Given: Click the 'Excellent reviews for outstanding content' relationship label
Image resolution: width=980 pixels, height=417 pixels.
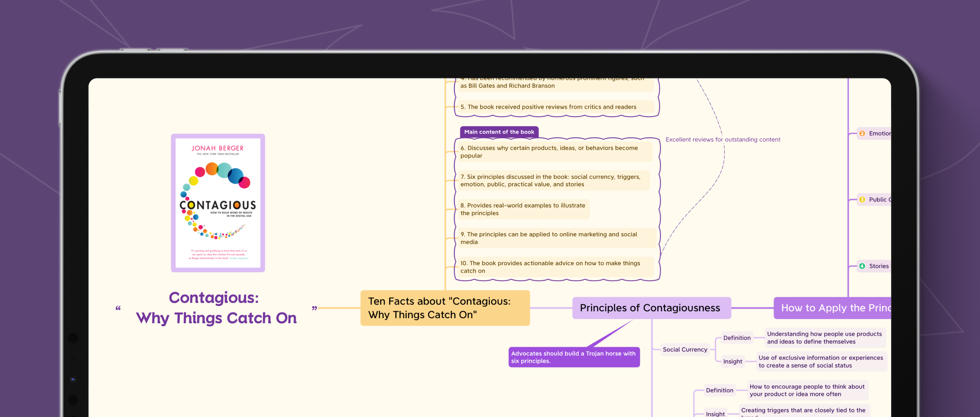Looking at the screenshot, I should 722,140.
